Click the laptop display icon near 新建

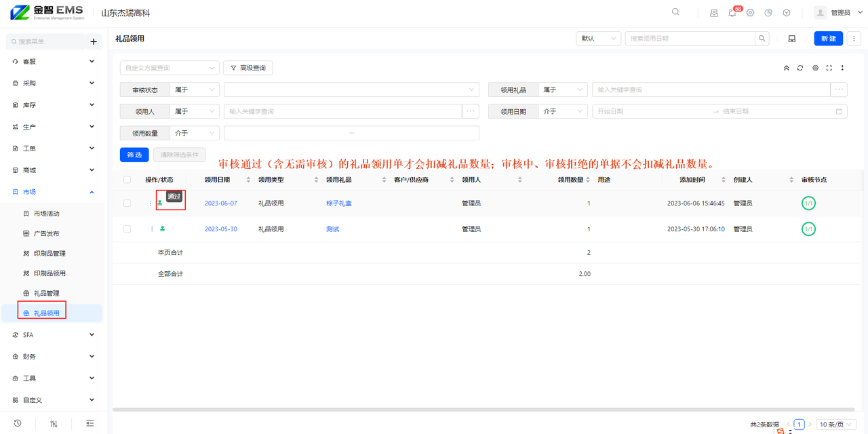tap(791, 39)
